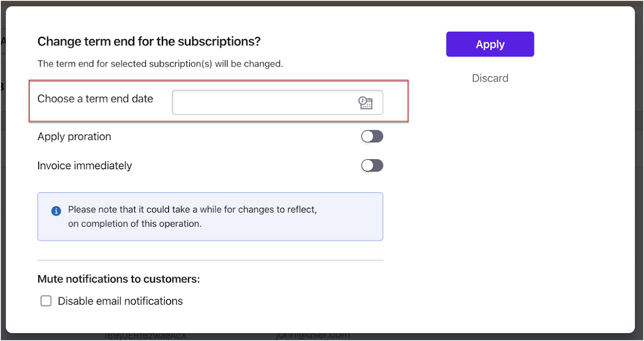Viewport: 644px width, 341px height.
Task: Click 'Mute notifications to customers:' heading
Action: (x=118, y=279)
